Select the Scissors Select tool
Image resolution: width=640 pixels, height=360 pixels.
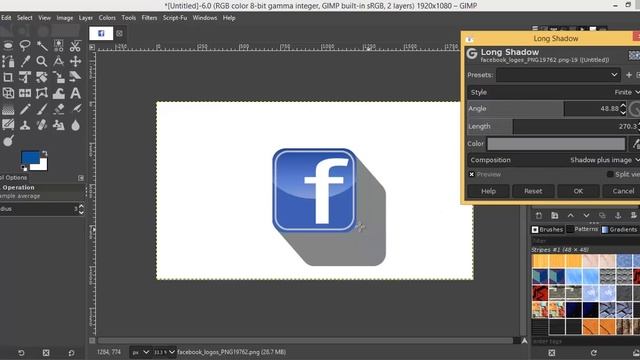(x=75, y=46)
